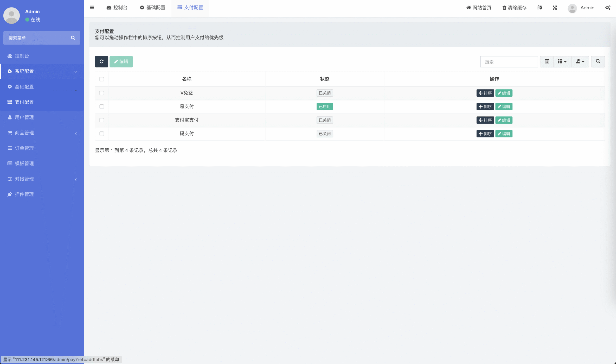Image resolution: width=616 pixels, height=364 pixels.
Task: Toggle the sidebar hamburger menu
Action: click(92, 8)
